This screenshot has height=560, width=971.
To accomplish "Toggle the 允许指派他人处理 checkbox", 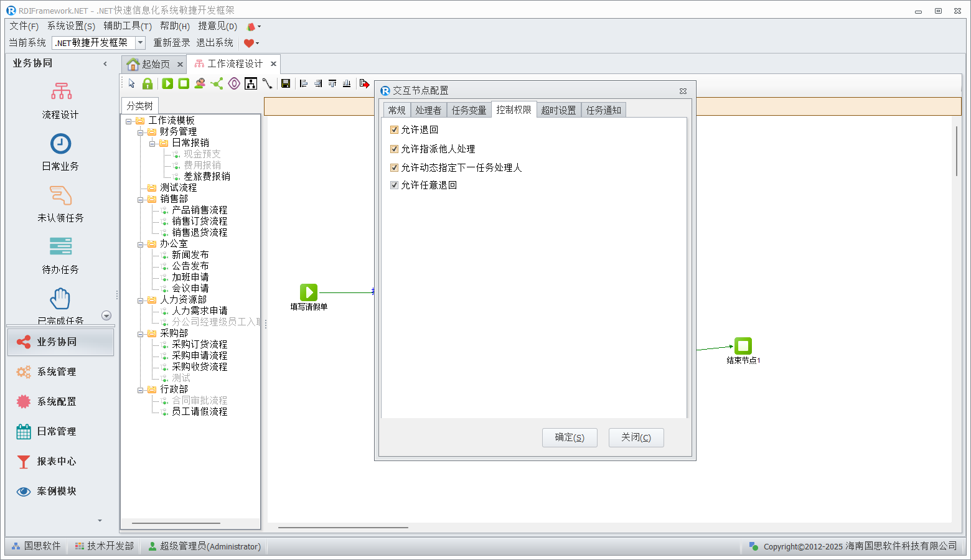I will tap(394, 149).
